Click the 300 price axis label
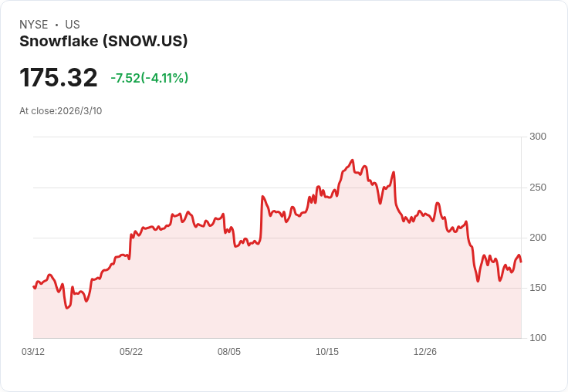Image resolution: width=568 pixels, height=392 pixels. click(538, 137)
